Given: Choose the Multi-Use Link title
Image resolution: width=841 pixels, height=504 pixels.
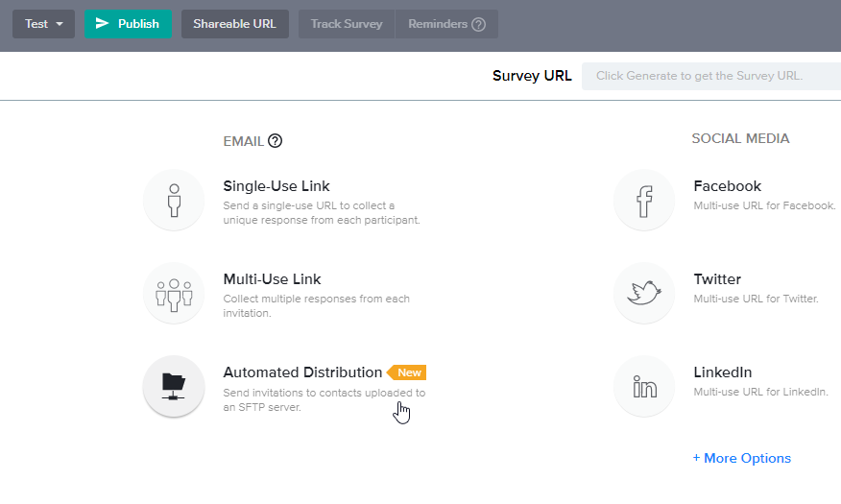Looking at the screenshot, I should click(272, 279).
